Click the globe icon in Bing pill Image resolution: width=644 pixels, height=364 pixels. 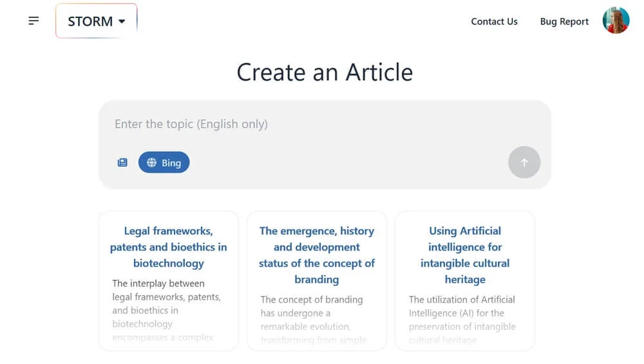tap(152, 163)
